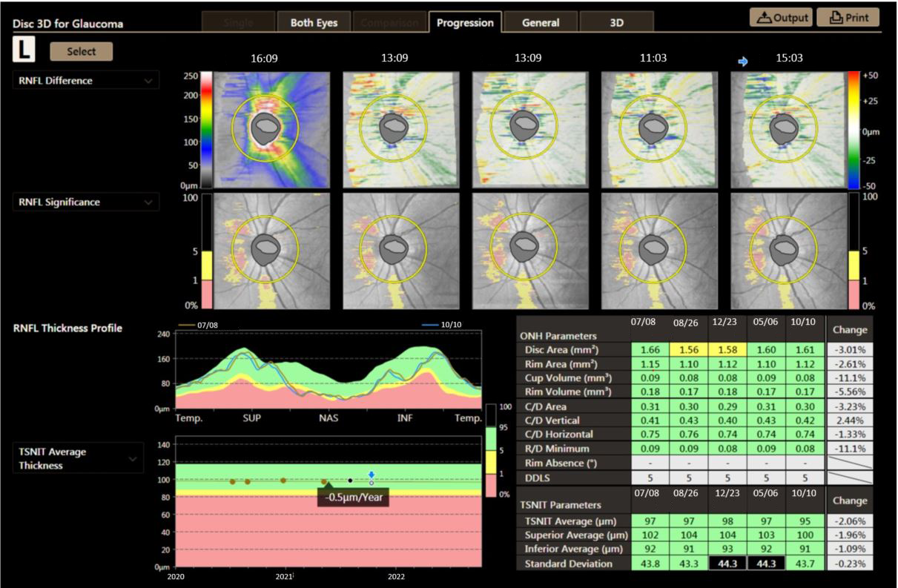Image resolution: width=898 pixels, height=588 pixels.
Task: Click the blue arrow beside 15:03
Action: tap(742, 62)
